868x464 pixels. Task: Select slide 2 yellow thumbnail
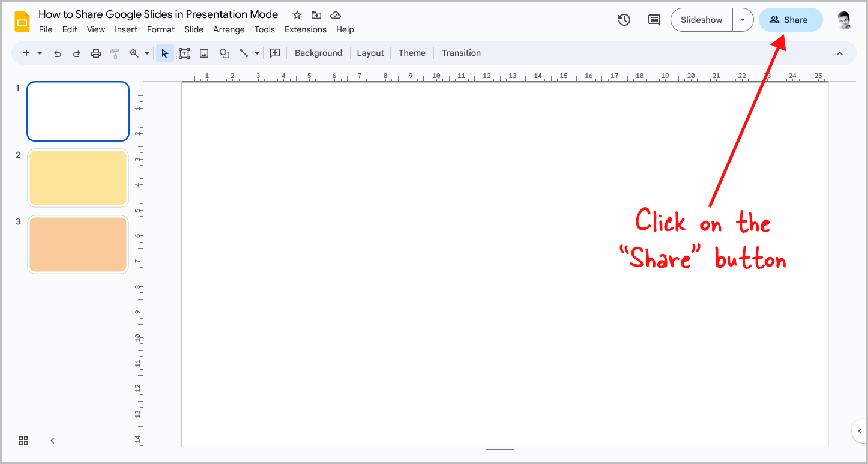click(x=77, y=178)
